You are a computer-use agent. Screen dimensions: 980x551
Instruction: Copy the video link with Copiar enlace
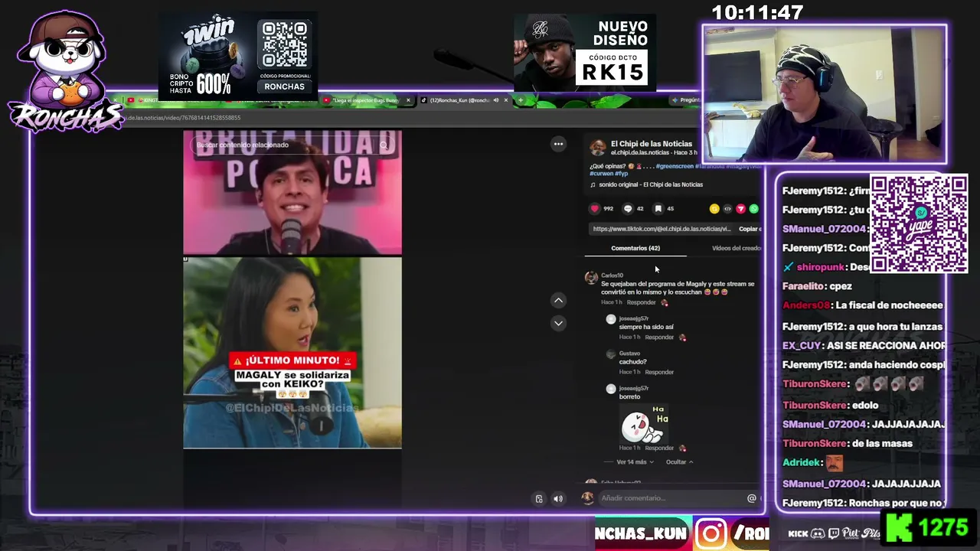click(x=750, y=229)
